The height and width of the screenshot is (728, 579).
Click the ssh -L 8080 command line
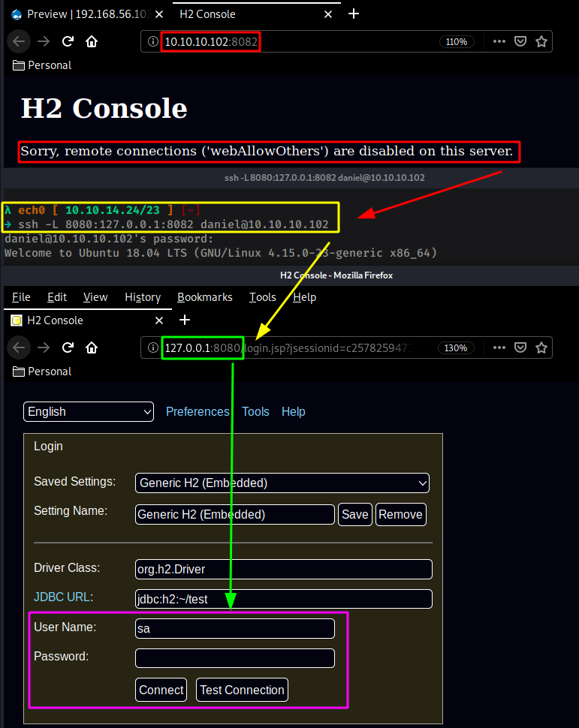[173, 224]
